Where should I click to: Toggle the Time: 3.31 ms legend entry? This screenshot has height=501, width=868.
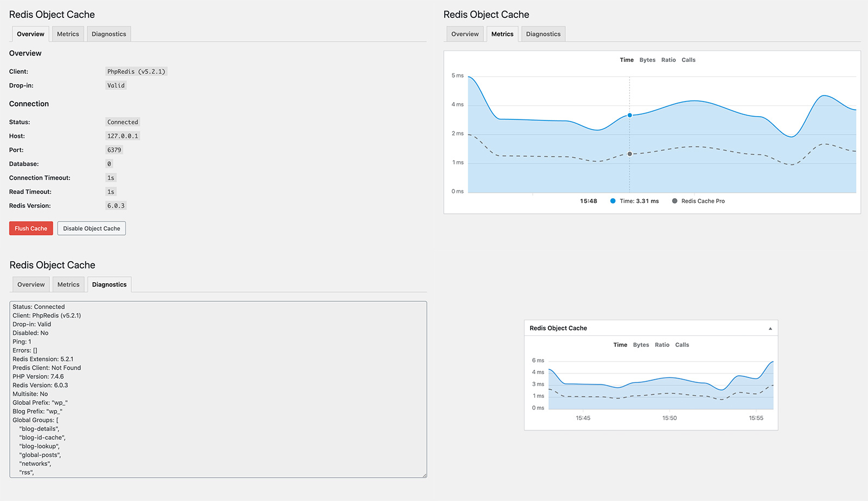pyautogui.click(x=635, y=201)
